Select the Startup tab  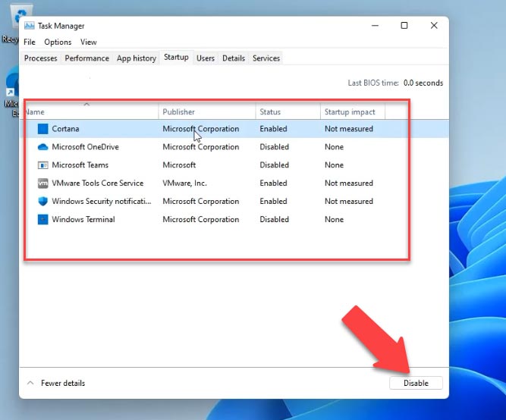(176, 57)
